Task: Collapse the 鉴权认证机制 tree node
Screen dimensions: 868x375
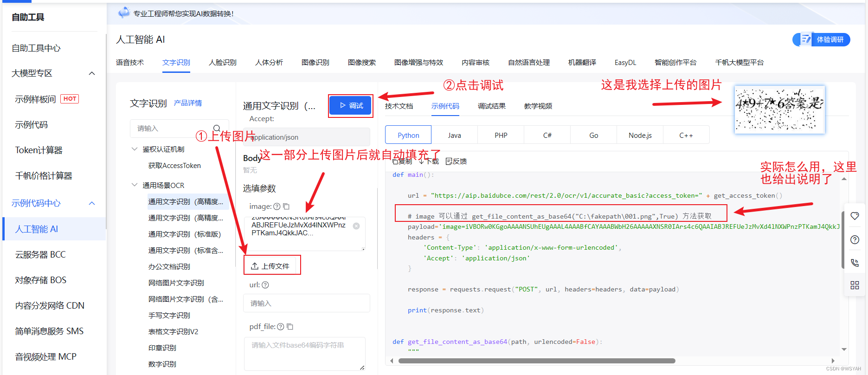Action: [135, 149]
